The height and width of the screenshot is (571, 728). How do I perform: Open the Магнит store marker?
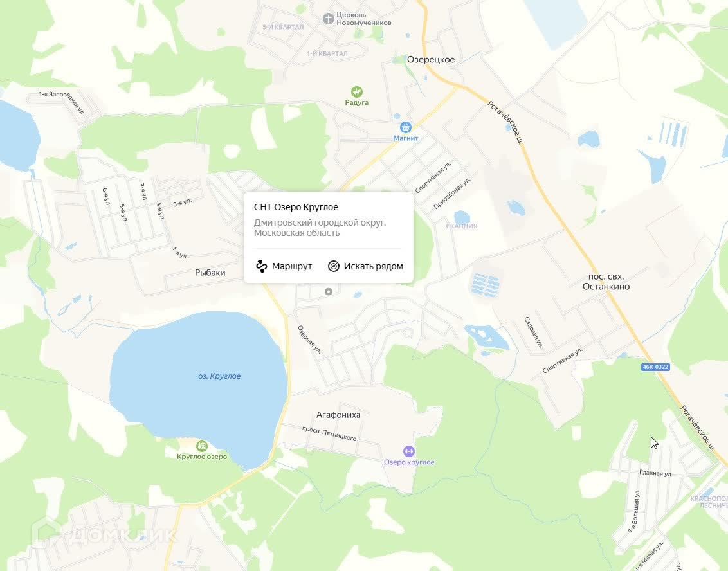point(406,127)
